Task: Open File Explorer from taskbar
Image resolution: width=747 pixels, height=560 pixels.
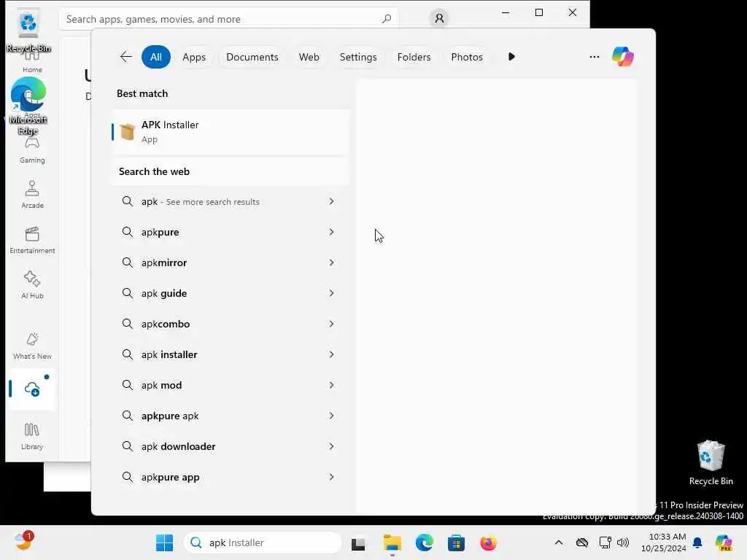Action: pos(392,542)
